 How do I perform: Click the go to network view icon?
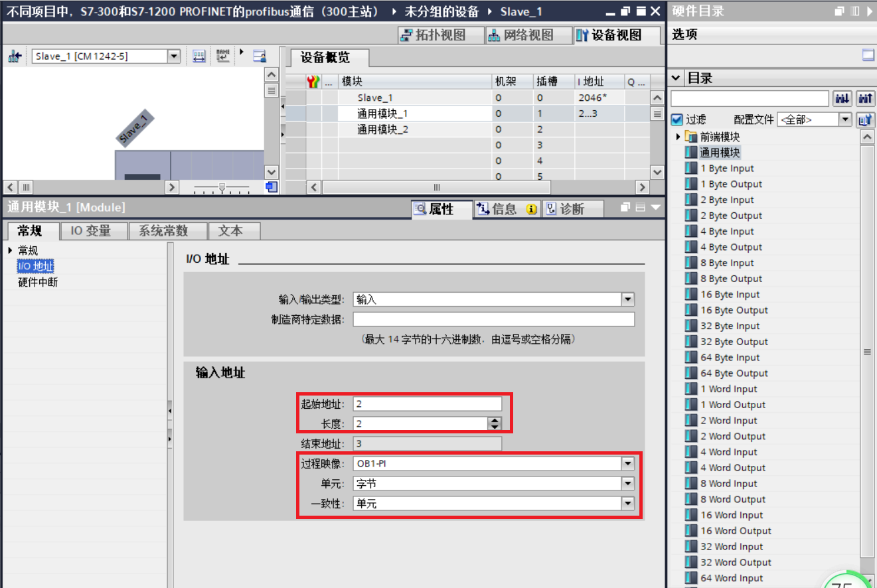[14, 56]
